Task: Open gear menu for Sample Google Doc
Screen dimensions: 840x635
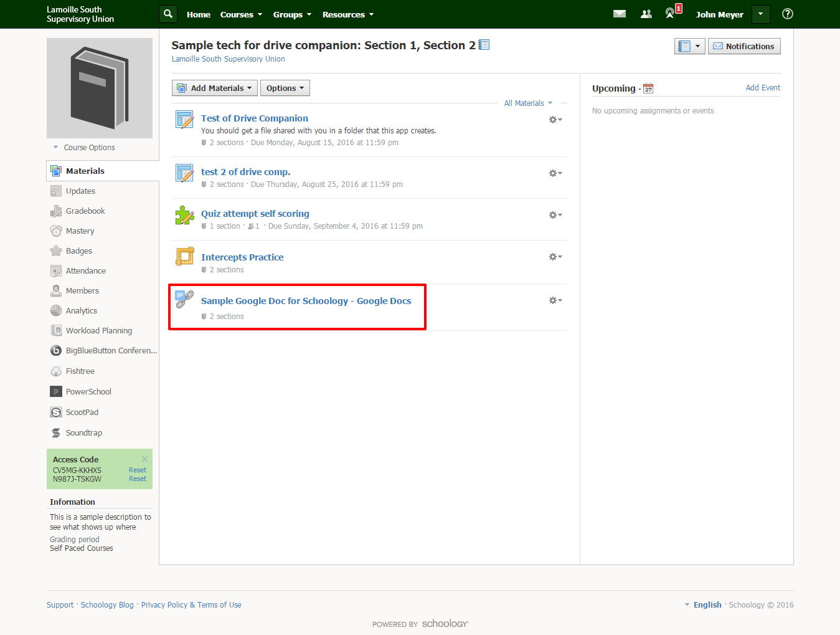Action: click(x=555, y=300)
